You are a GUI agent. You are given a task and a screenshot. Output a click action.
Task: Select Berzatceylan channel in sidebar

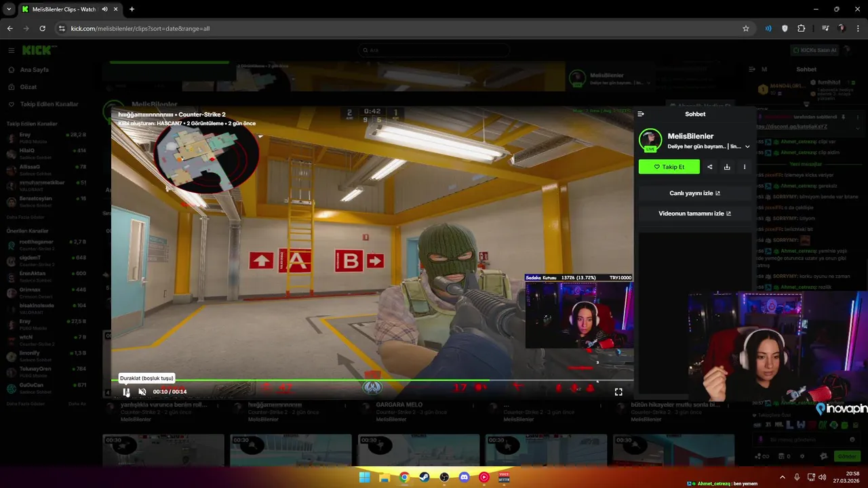(46, 201)
